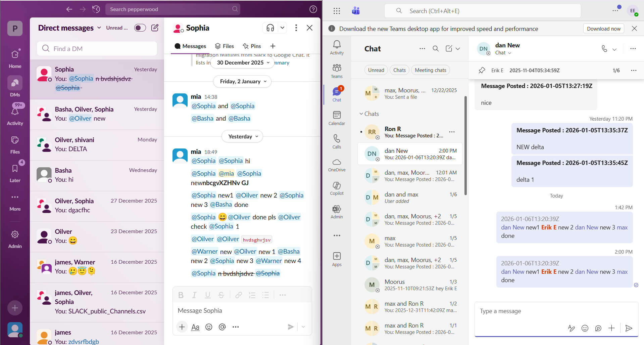Image resolution: width=644 pixels, height=345 pixels.
Task: Open the Activity feed in Teams sidebar
Action: [337, 46]
